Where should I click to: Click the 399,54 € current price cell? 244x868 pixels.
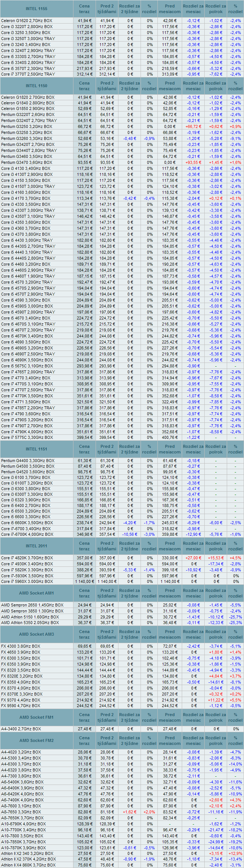[85, 437]
